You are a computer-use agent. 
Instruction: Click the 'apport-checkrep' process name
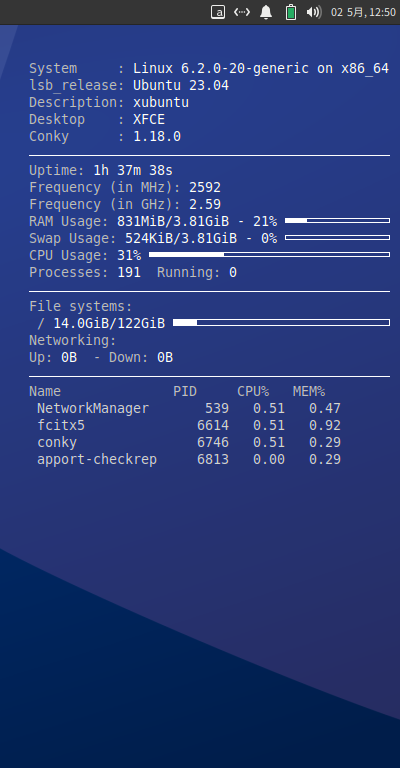(x=97, y=459)
